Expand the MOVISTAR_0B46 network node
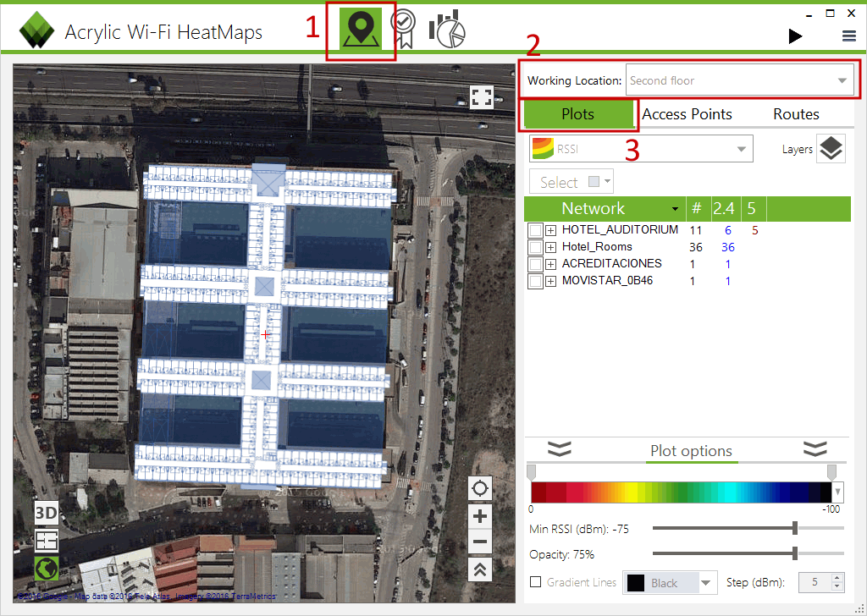This screenshot has width=867, height=616. pos(550,281)
